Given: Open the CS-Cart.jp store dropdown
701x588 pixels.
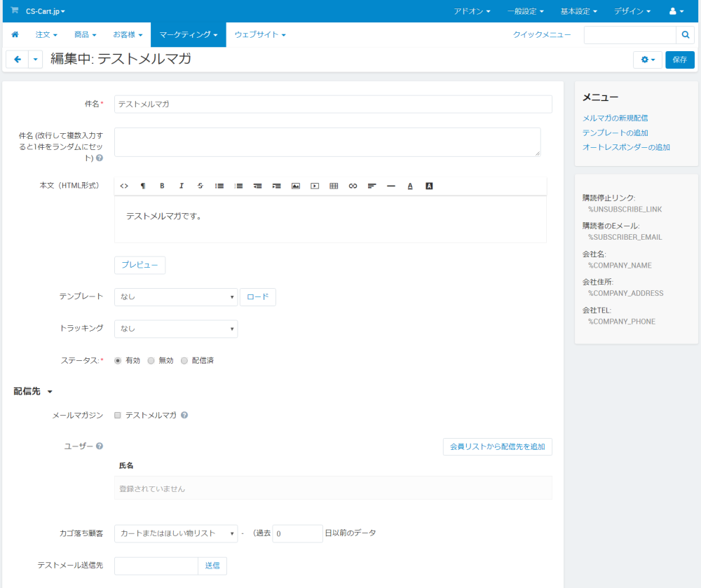Looking at the screenshot, I should 45,11.
